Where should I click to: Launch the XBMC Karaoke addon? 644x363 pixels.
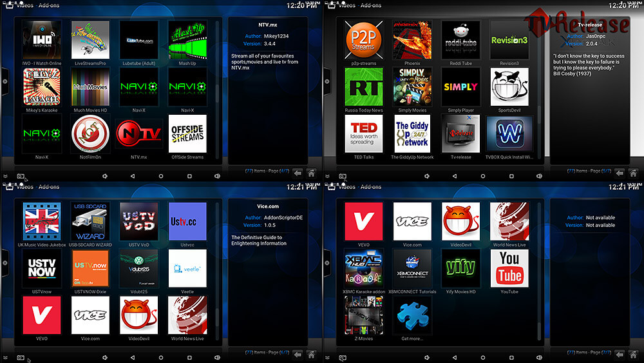363,268
